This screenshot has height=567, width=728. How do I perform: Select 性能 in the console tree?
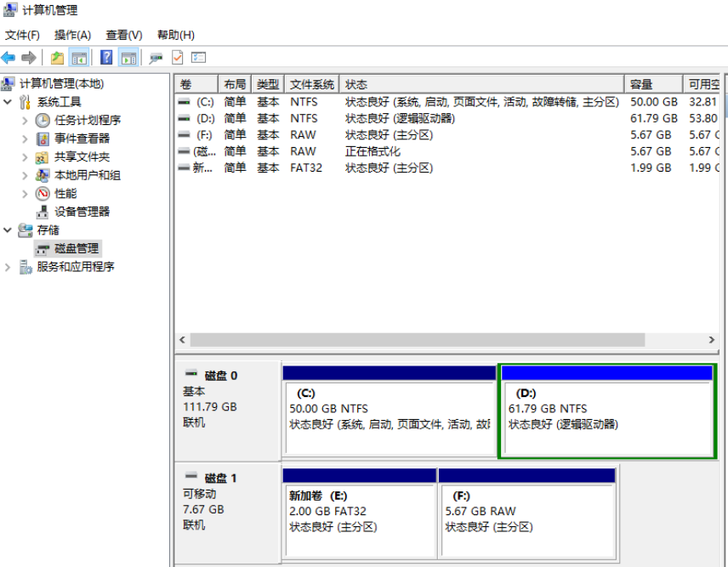[65, 193]
